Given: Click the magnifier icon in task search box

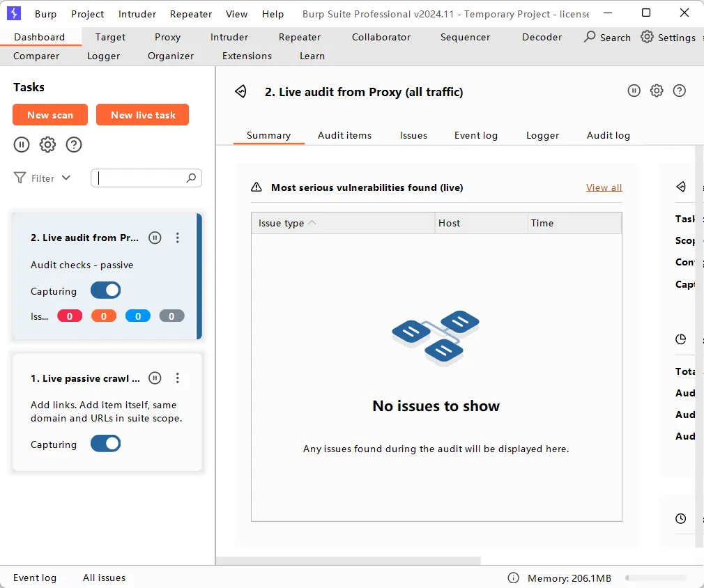Looking at the screenshot, I should (191, 178).
